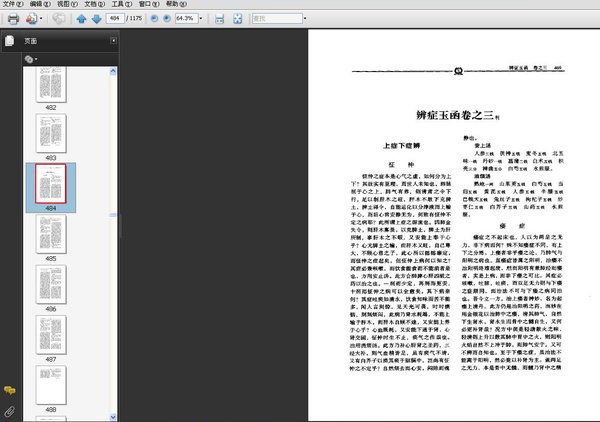Click the 痿症 subheading in right column
This screenshot has height=422, width=600.
click(512, 226)
